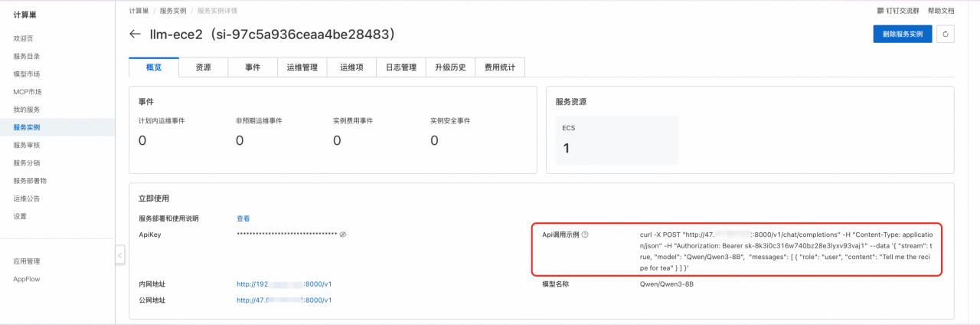Image resolution: width=980 pixels, height=325 pixels.
Task: Select AppFlow in the sidebar
Action: pyautogui.click(x=27, y=279)
